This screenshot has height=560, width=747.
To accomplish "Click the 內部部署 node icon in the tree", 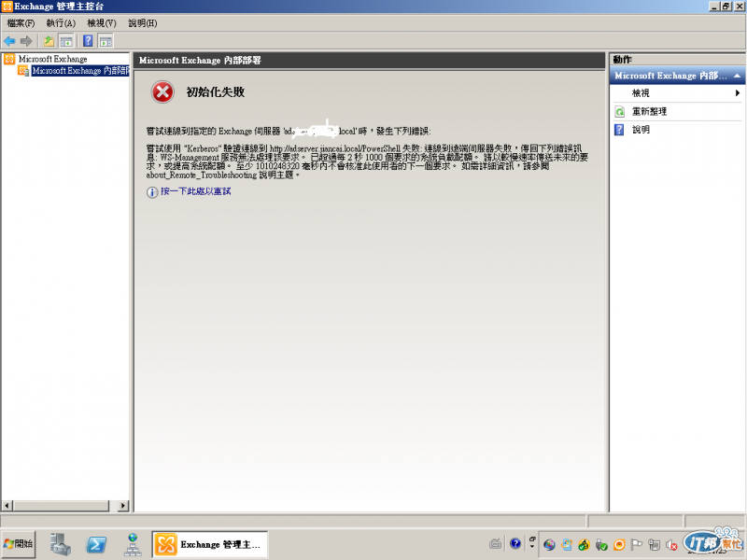I will (x=23, y=71).
